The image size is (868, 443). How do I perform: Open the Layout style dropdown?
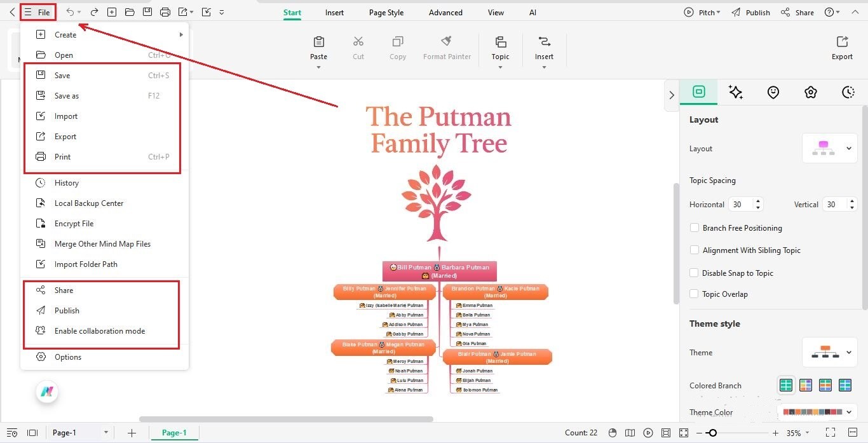tap(848, 148)
